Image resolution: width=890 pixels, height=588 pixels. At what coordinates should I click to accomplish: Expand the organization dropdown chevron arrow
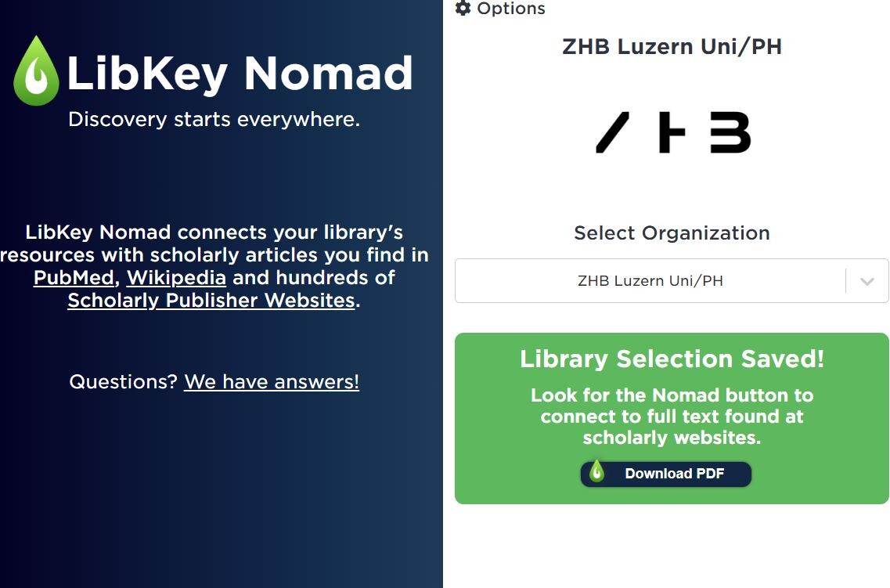[x=867, y=281]
